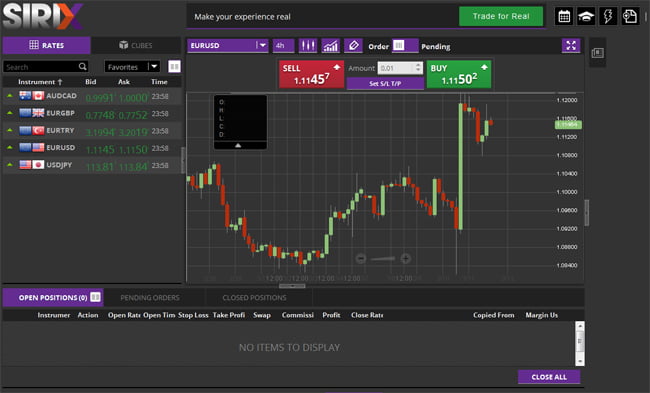Screen dimensions: 650x393
Task: Click the Close All button
Action: click(x=549, y=377)
